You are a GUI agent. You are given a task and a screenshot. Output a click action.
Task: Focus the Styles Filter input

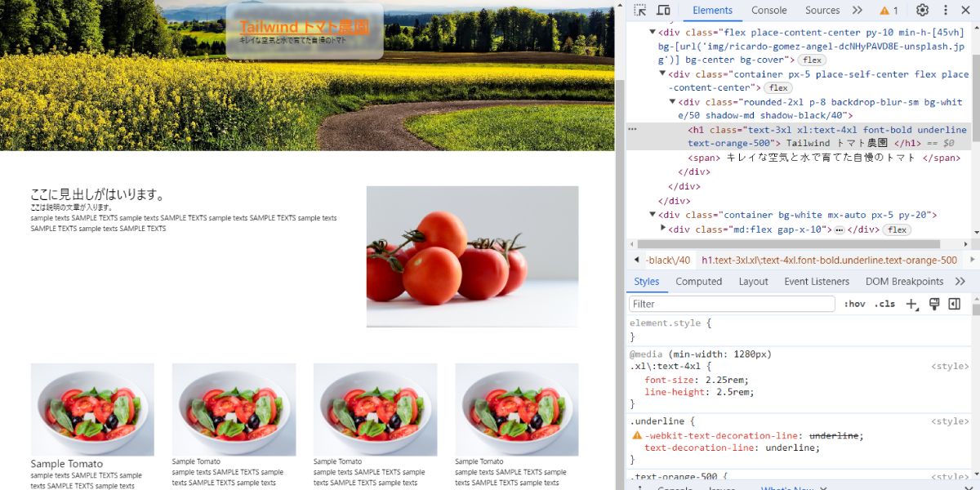click(732, 304)
